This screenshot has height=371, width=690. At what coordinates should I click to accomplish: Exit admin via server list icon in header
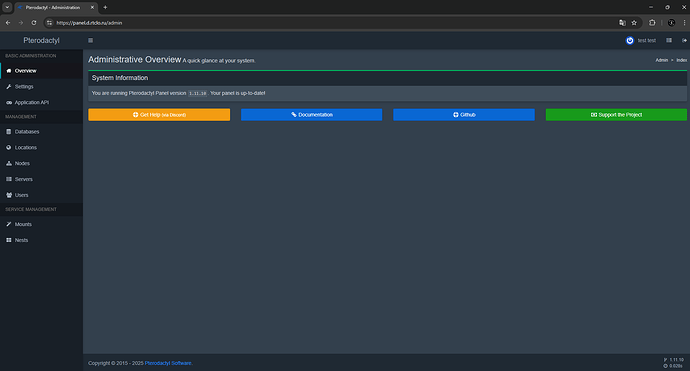(669, 40)
